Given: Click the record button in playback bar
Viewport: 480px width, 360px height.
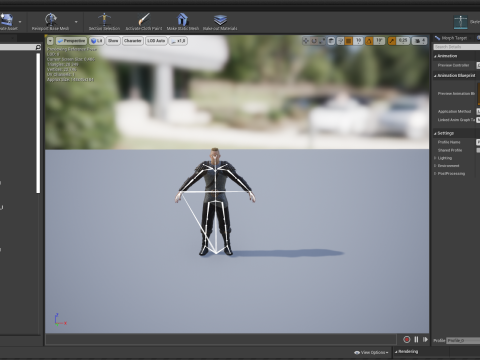Looking at the screenshot, I should pyautogui.click(x=407, y=339).
